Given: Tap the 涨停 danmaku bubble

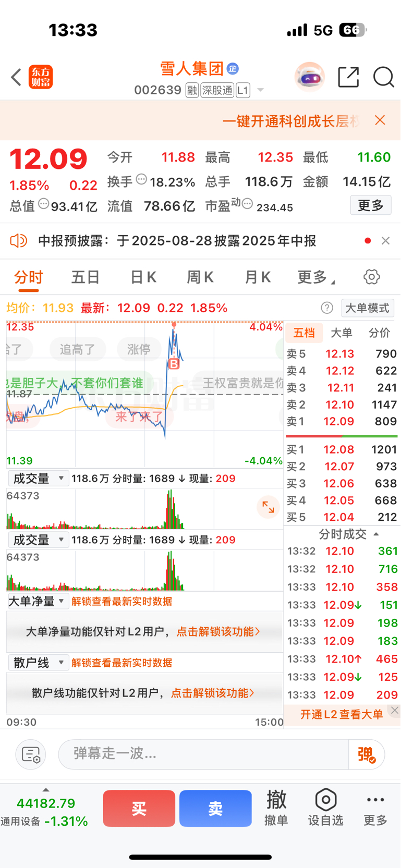Looking at the screenshot, I should click(138, 349).
